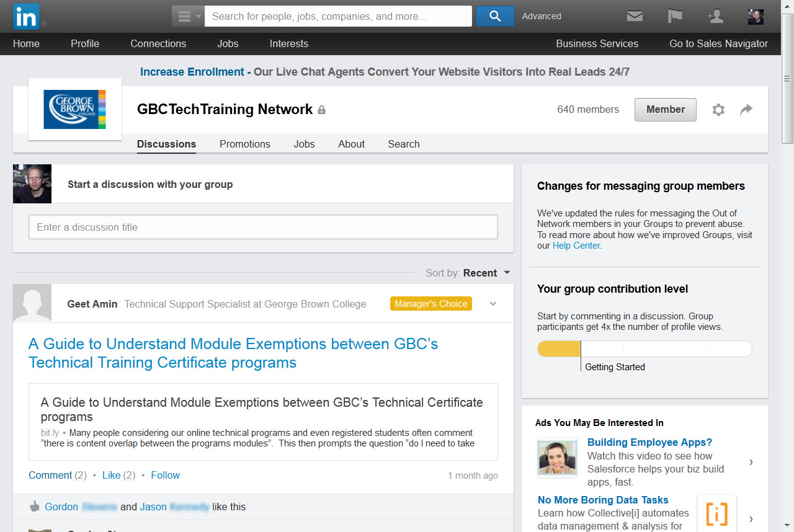Viewport: 794px width, 532px height.
Task: Click the Geet Amin author name
Action: pyautogui.click(x=92, y=304)
